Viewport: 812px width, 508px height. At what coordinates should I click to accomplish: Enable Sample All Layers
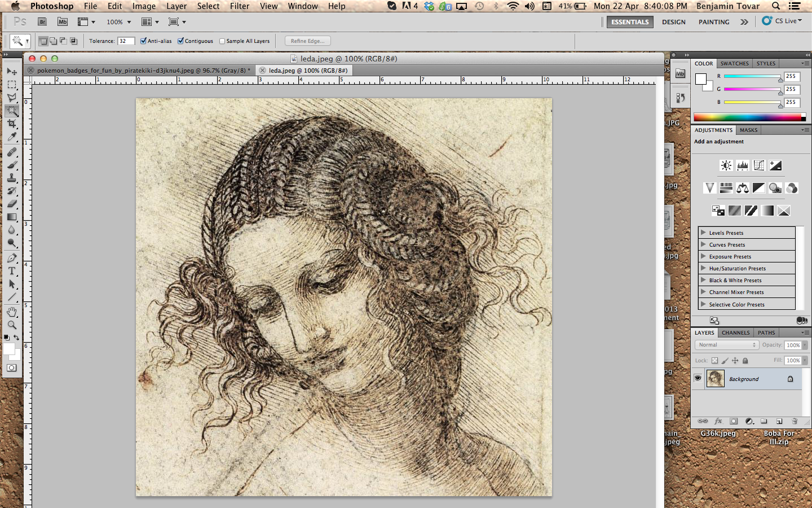pyautogui.click(x=222, y=41)
